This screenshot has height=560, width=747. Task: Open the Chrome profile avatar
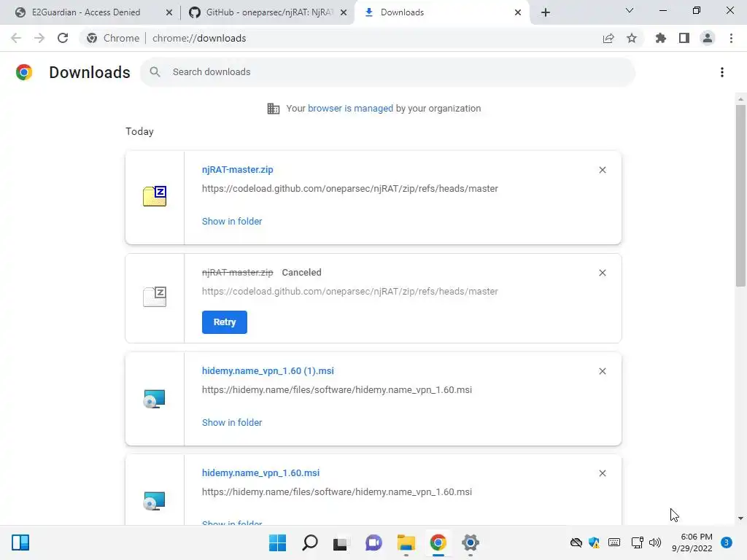708,38
